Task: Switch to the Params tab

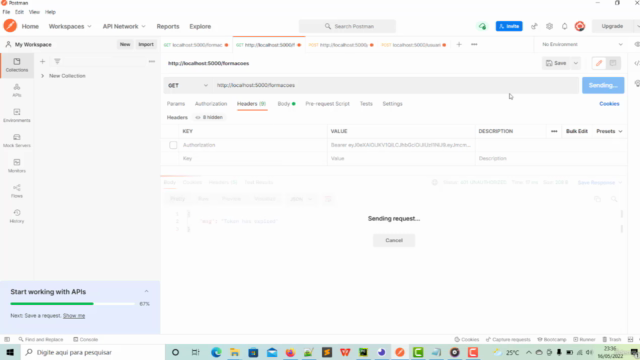Action: click(176, 104)
